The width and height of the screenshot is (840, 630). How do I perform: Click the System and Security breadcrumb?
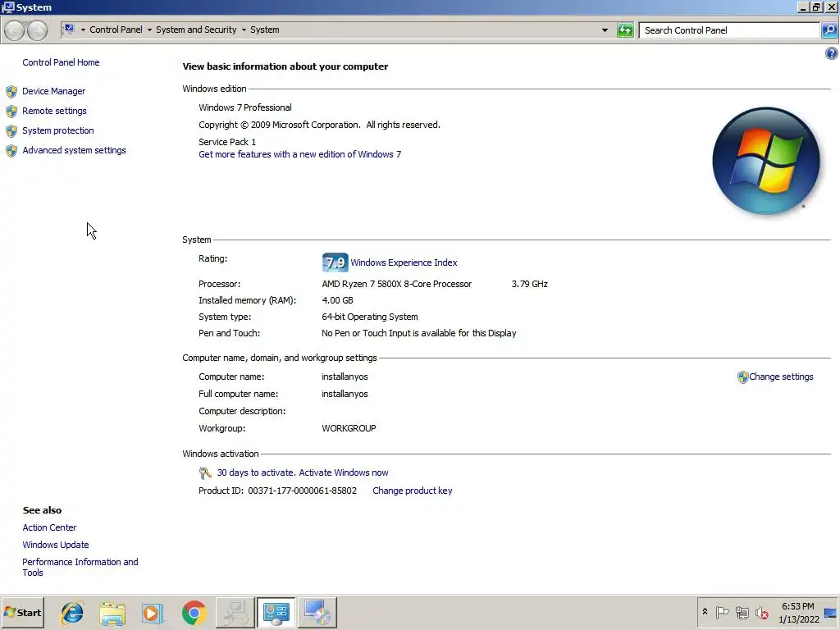[196, 30]
